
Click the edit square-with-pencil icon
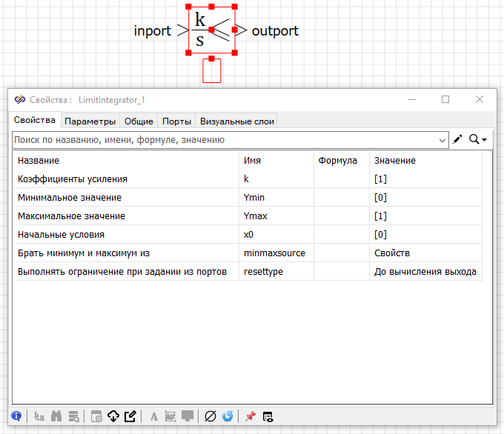click(x=130, y=416)
